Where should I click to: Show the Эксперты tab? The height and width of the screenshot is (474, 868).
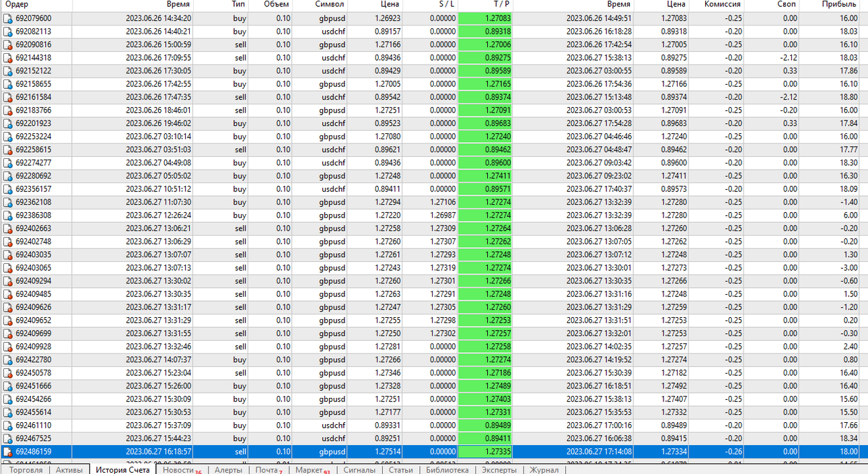point(499,470)
